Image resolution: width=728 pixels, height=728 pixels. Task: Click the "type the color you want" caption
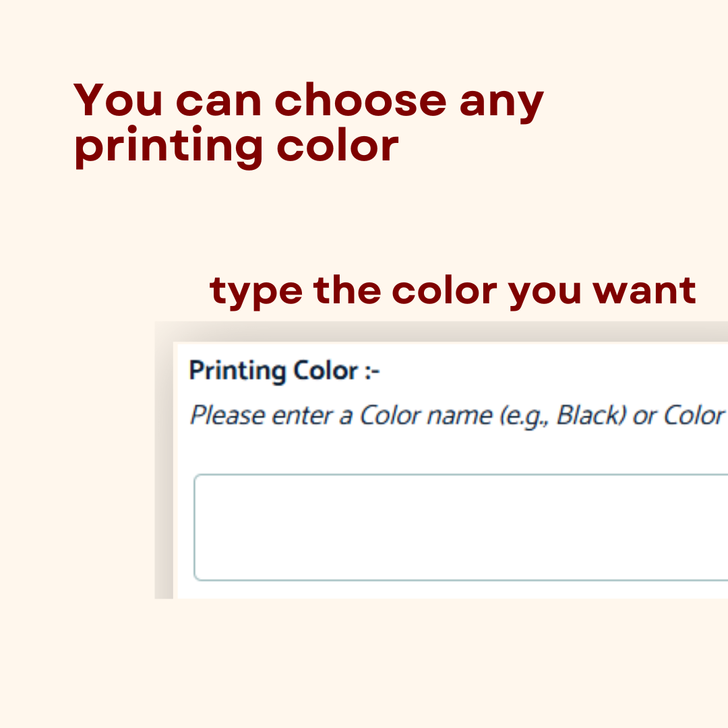pyautogui.click(x=453, y=291)
